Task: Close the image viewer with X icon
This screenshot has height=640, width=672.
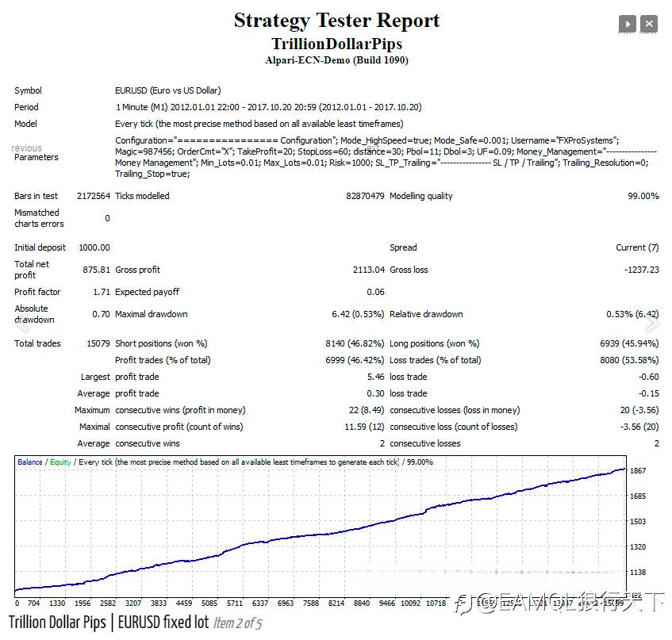Action: [648, 24]
